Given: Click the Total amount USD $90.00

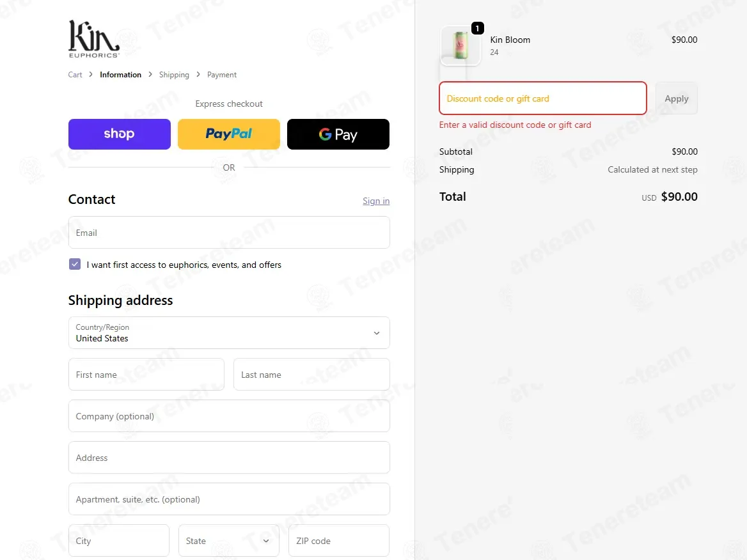Looking at the screenshot, I should point(670,197).
